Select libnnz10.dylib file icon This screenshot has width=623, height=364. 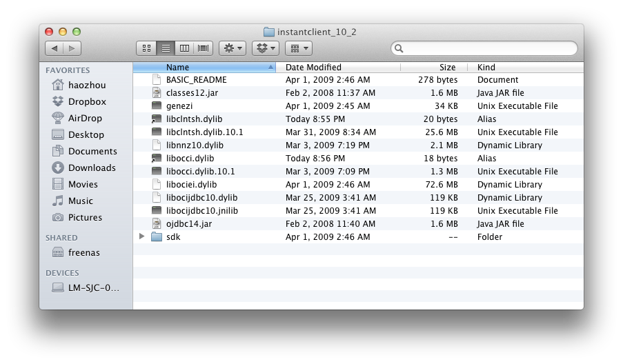pyautogui.click(x=157, y=145)
